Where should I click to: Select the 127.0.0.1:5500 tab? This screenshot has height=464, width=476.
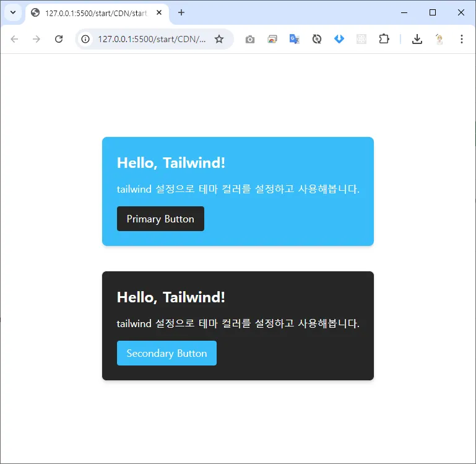coord(97,13)
